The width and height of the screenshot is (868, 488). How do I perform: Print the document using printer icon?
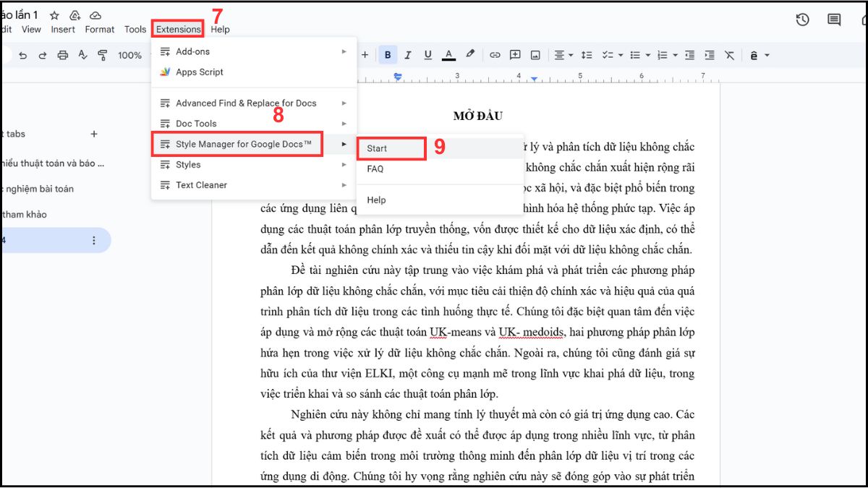pos(63,55)
